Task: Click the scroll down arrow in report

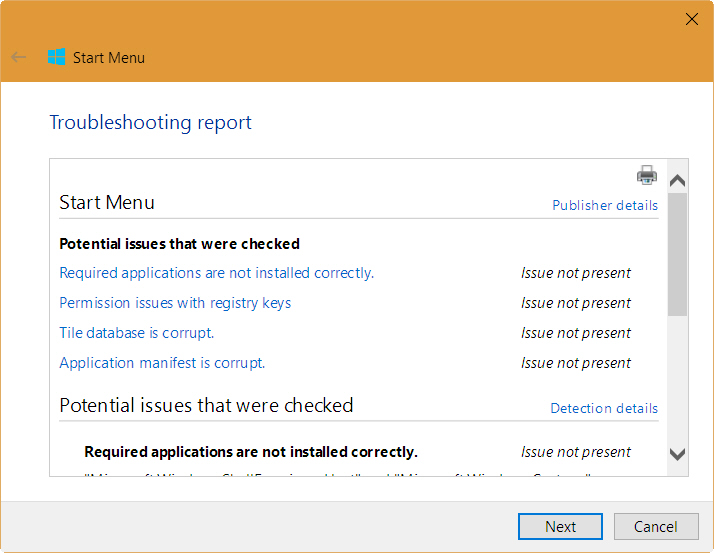Action: (678, 454)
